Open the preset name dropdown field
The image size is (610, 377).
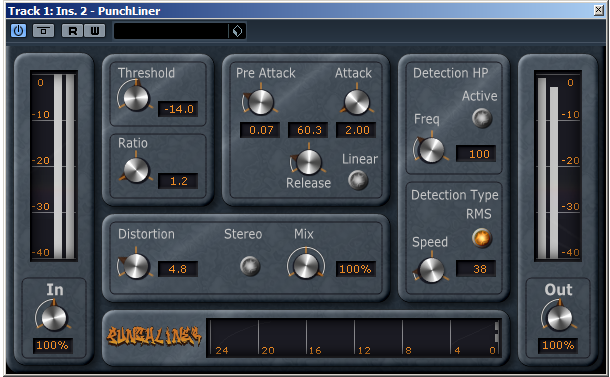171,31
